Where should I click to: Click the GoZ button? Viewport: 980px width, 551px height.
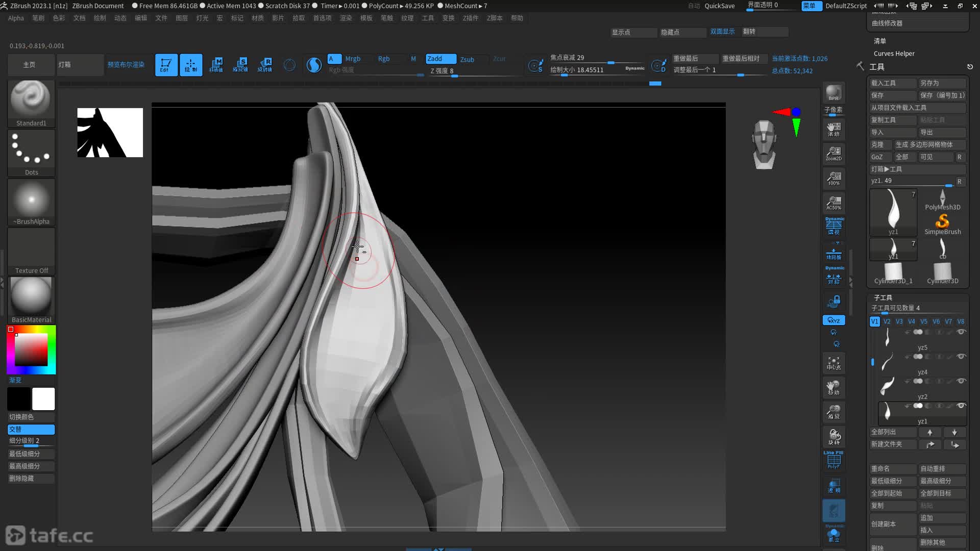point(880,157)
